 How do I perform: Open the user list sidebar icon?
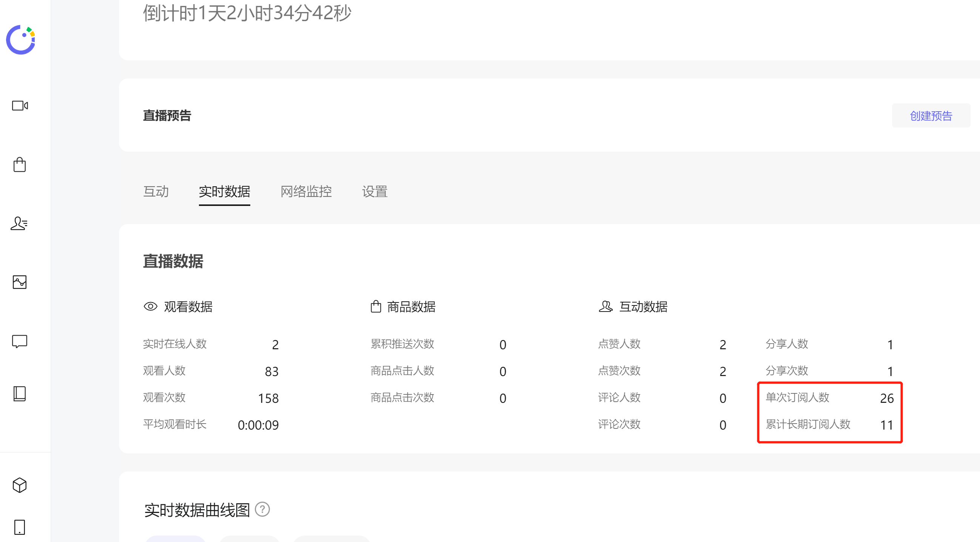point(19,224)
